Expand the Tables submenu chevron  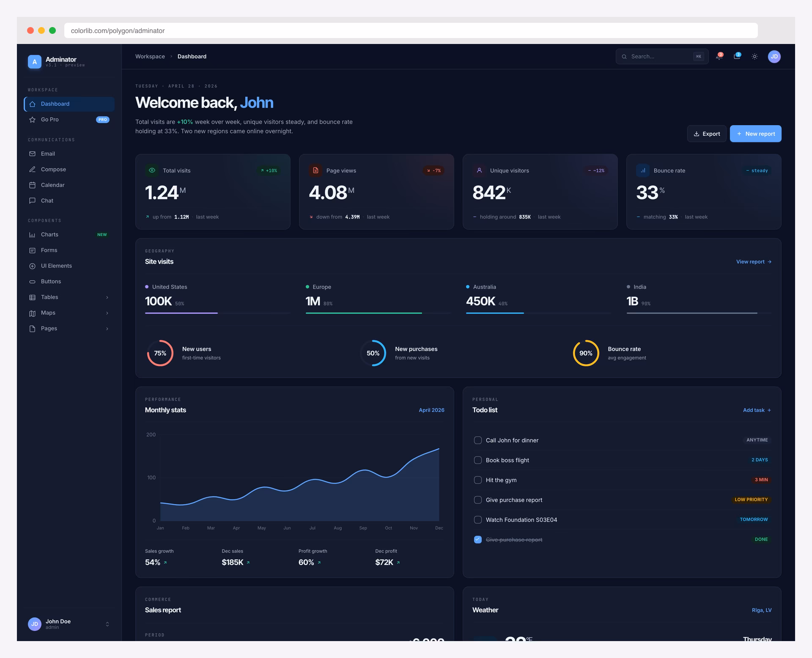[107, 297]
